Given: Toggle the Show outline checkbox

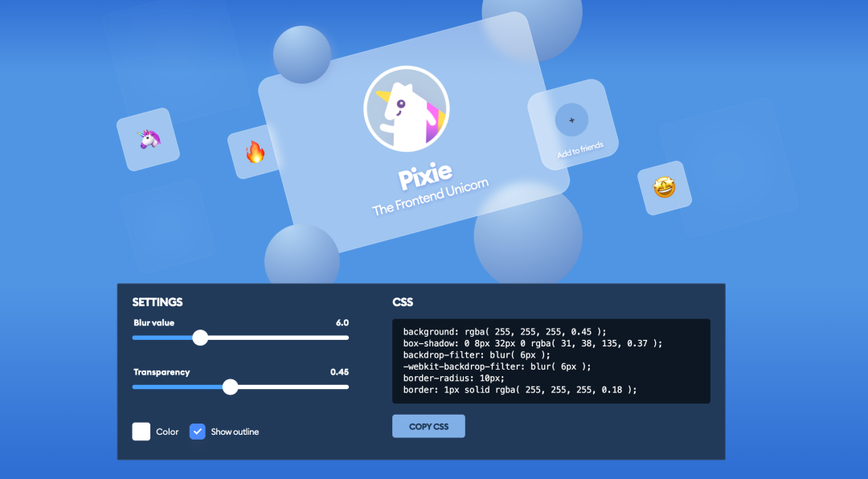Looking at the screenshot, I should 197,432.
